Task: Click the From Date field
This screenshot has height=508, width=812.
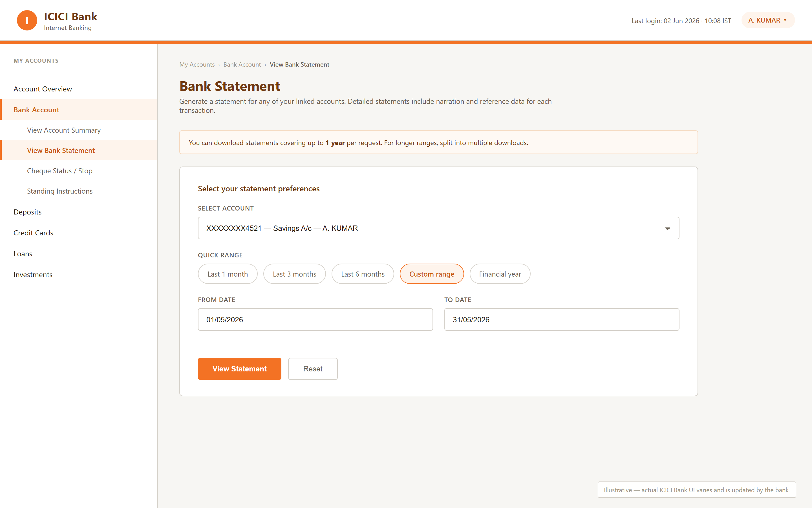Action: coord(315,319)
